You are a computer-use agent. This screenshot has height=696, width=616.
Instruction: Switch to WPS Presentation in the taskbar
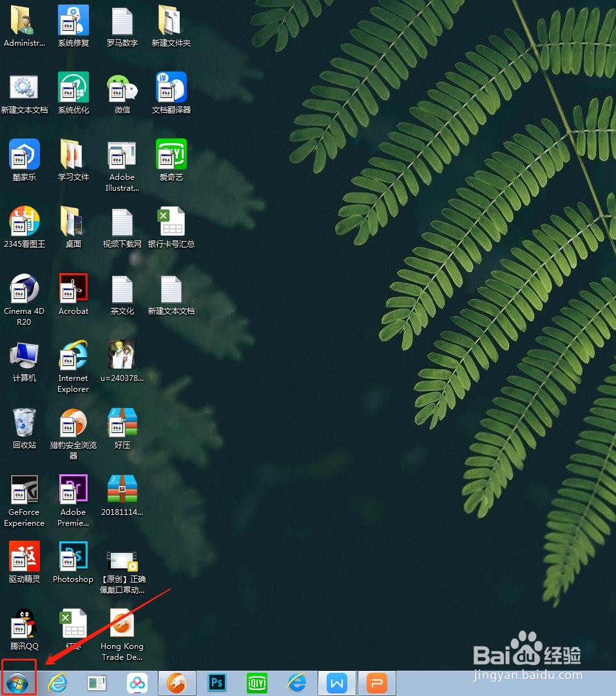tap(377, 682)
